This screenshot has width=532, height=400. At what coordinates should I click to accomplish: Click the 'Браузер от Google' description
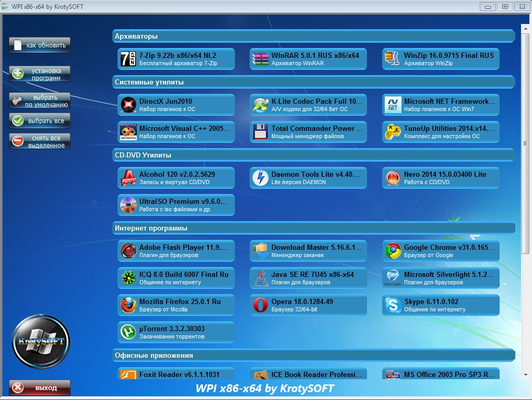429,255
